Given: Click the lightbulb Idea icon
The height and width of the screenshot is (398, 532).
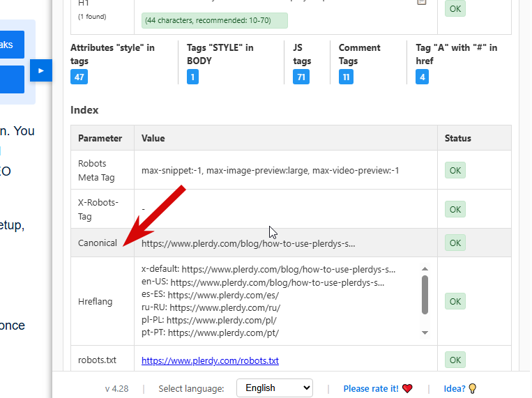Looking at the screenshot, I should (x=472, y=388).
